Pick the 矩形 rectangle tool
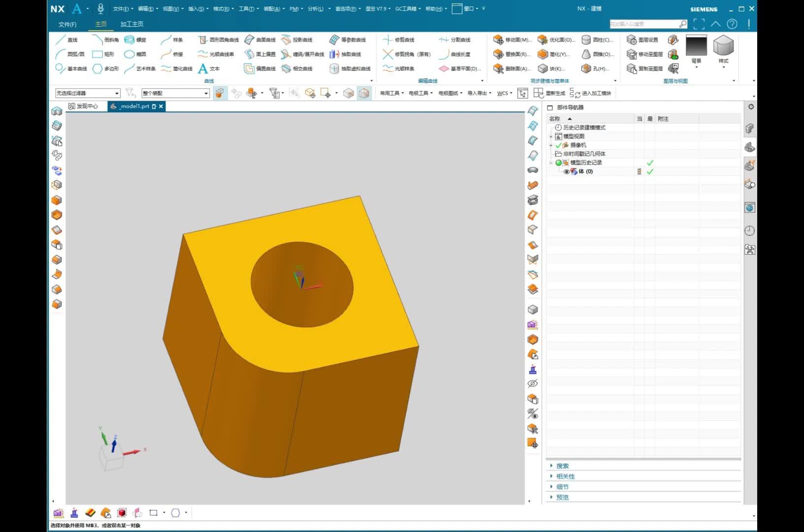 pos(103,54)
